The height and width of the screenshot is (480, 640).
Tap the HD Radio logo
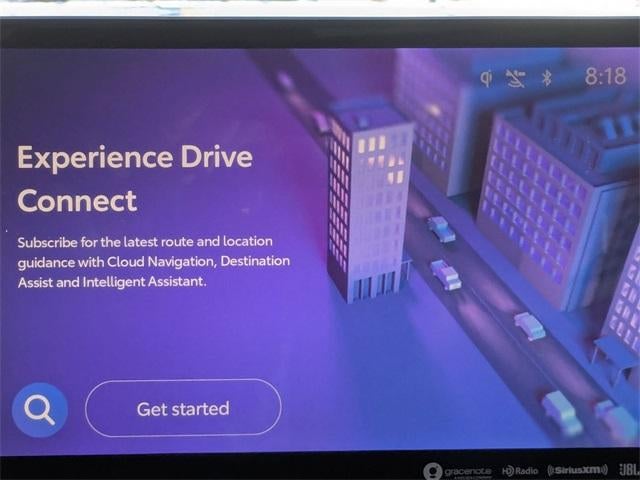click(x=520, y=470)
